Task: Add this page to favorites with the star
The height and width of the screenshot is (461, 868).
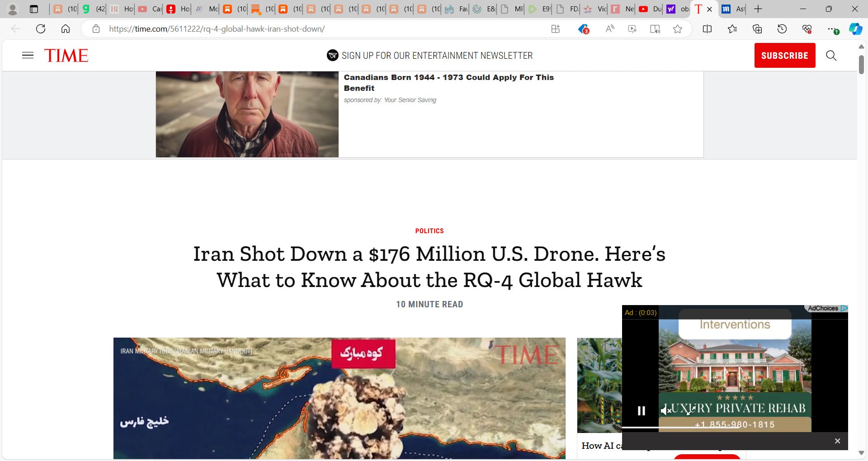Action: click(677, 29)
